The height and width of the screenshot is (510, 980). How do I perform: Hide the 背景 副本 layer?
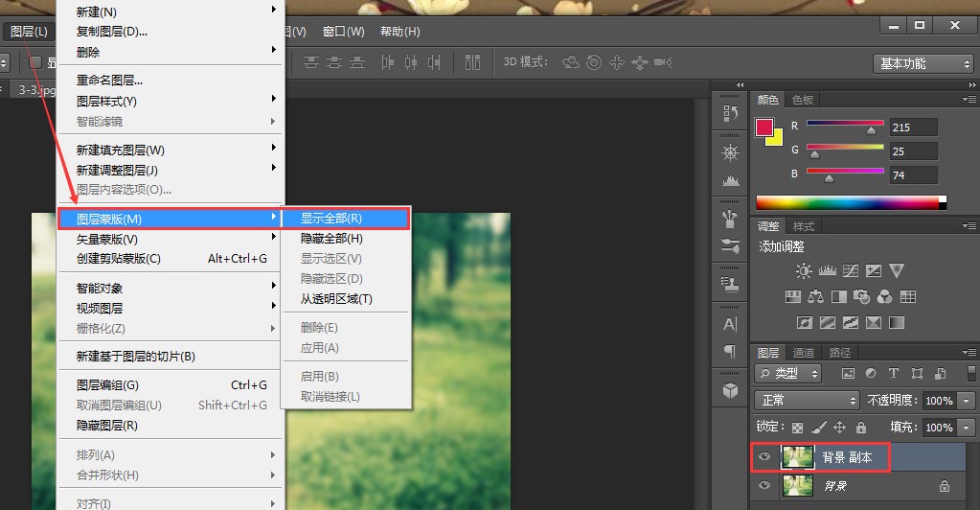(764, 457)
